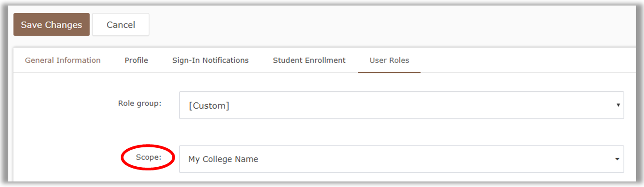
Task: Click the underline beneath User Roles tab
Action: coord(389,72)
